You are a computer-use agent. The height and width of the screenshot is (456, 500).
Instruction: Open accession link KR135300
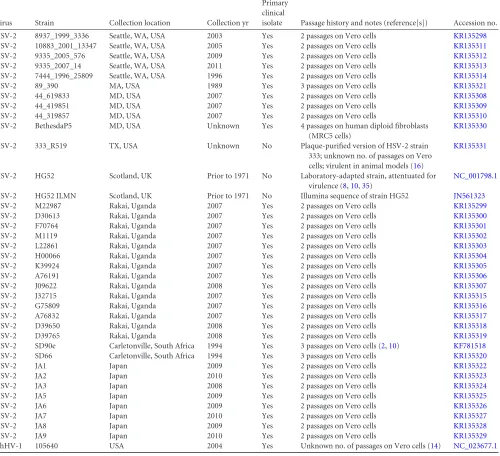(x=470, y=216)
